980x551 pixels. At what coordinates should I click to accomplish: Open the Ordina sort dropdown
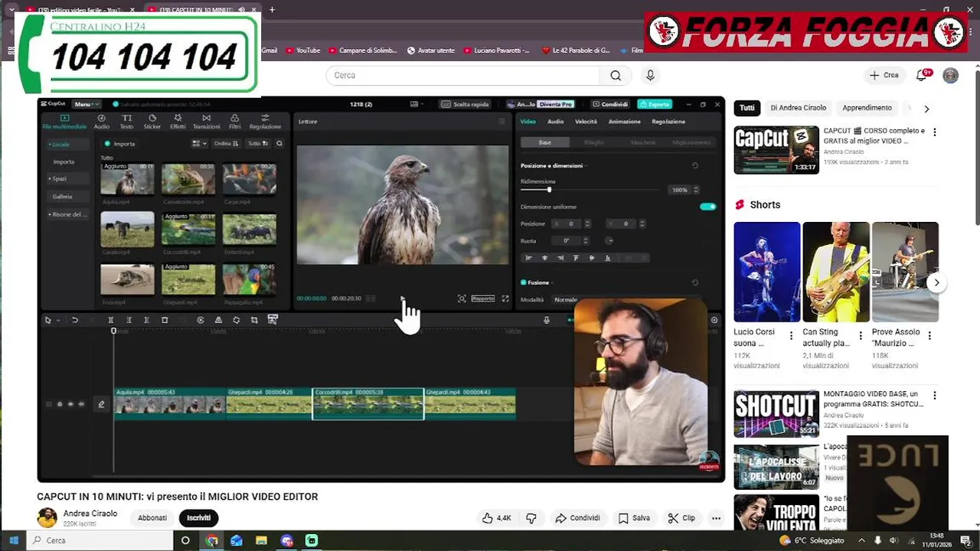coord(226,143)
